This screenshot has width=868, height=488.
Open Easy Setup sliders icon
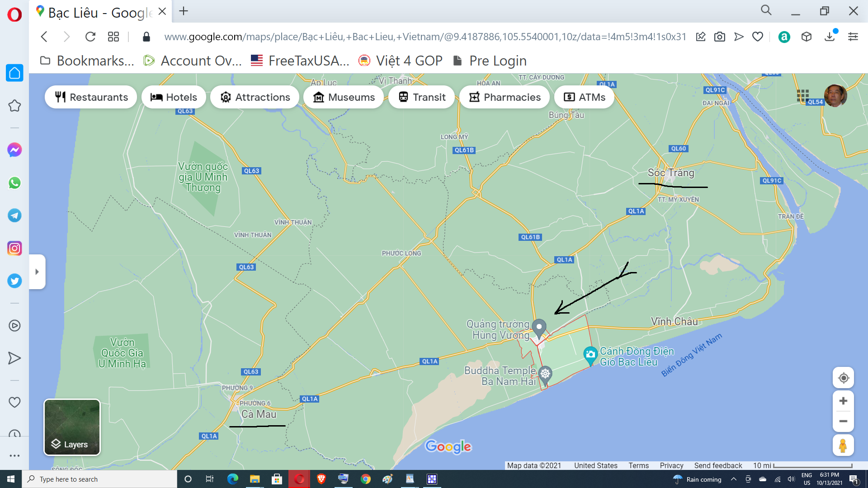coord(853,37)
